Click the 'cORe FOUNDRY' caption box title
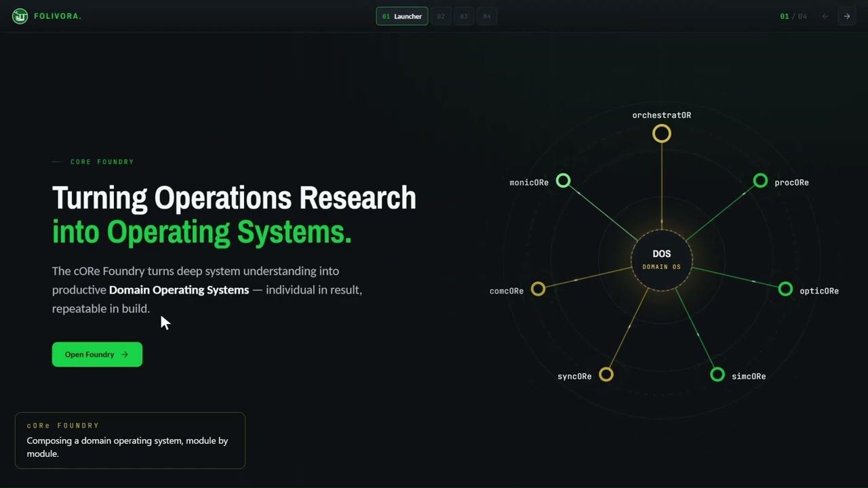 coord(63,426)
